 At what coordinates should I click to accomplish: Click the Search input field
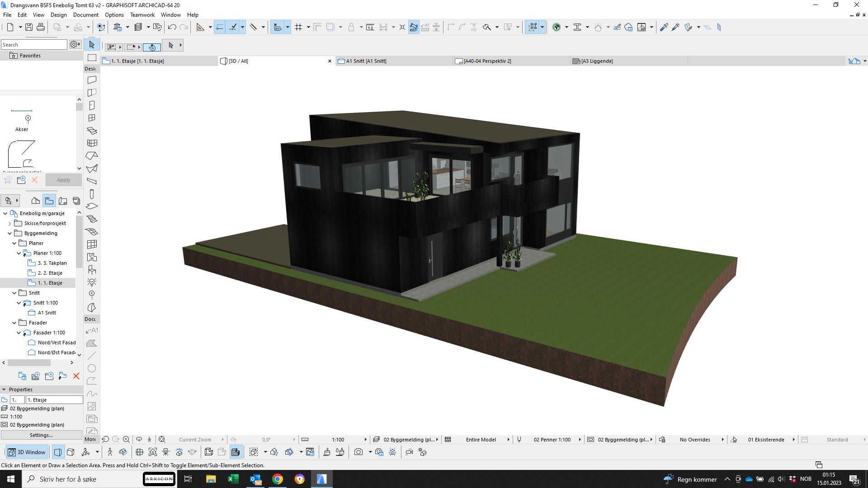pos(34,45)
